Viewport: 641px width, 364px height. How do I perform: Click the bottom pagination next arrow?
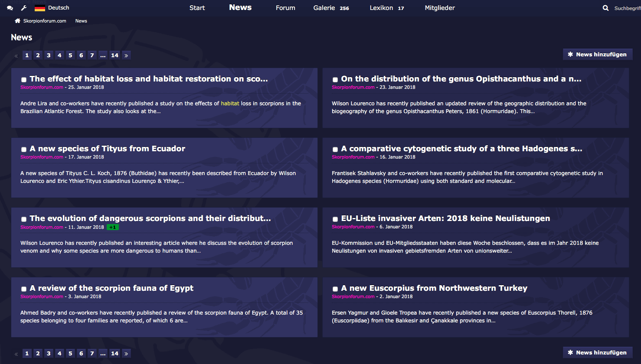[126, 354]
